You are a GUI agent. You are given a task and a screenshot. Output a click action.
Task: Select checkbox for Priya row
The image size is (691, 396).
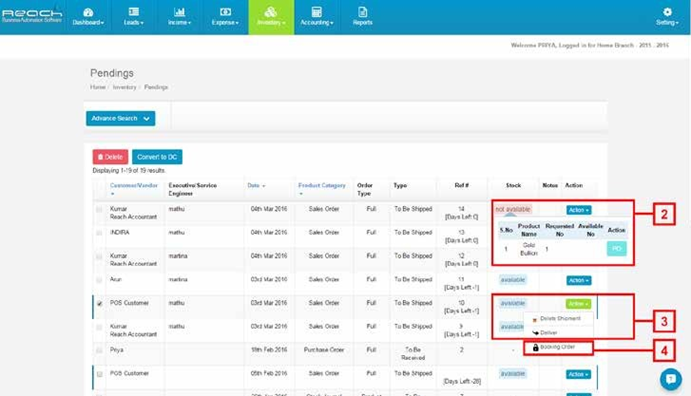click(99, 350)
